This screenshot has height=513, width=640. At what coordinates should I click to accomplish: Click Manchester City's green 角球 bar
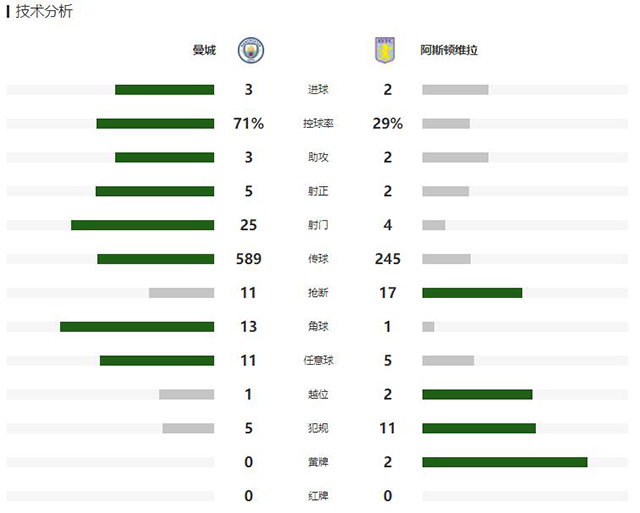[x=137, y=327]
